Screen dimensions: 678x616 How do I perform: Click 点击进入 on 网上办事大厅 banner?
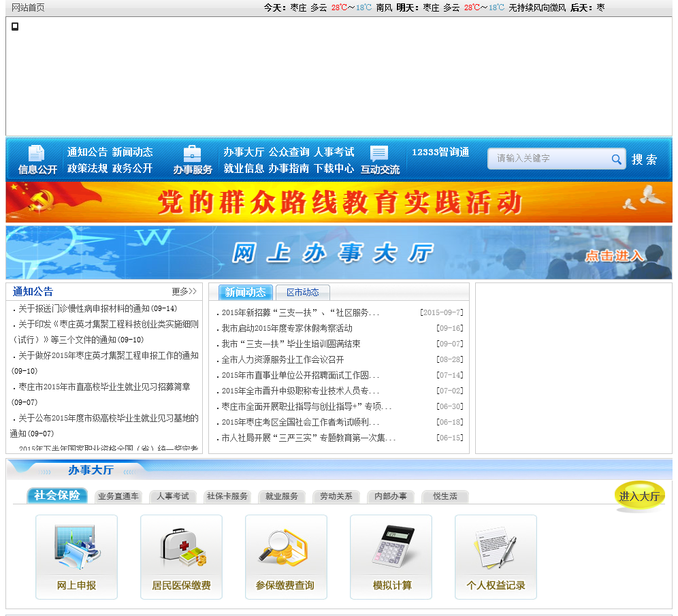614,255
